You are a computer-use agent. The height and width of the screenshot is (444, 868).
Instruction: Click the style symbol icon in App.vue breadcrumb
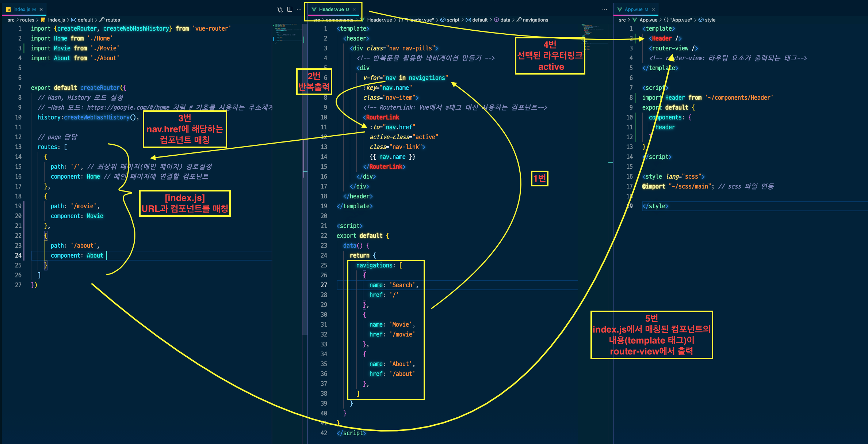click(x=701, y=20)
